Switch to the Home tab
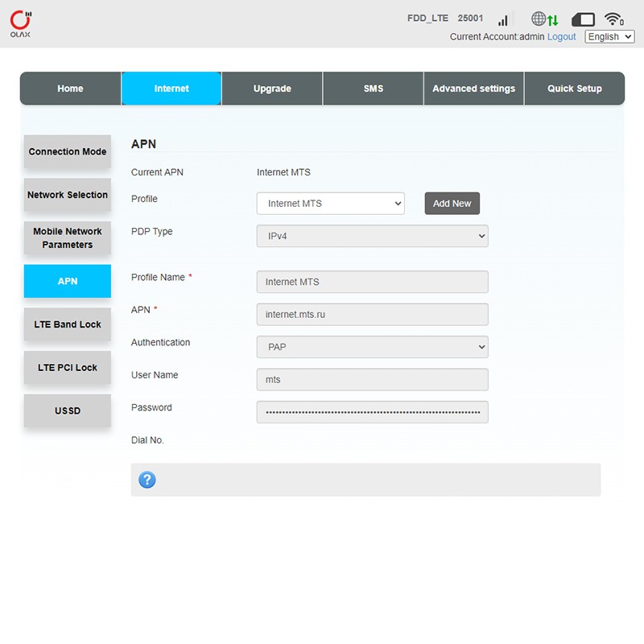The image size is (644, 644). pyautogui.click(x=71, y=89)
